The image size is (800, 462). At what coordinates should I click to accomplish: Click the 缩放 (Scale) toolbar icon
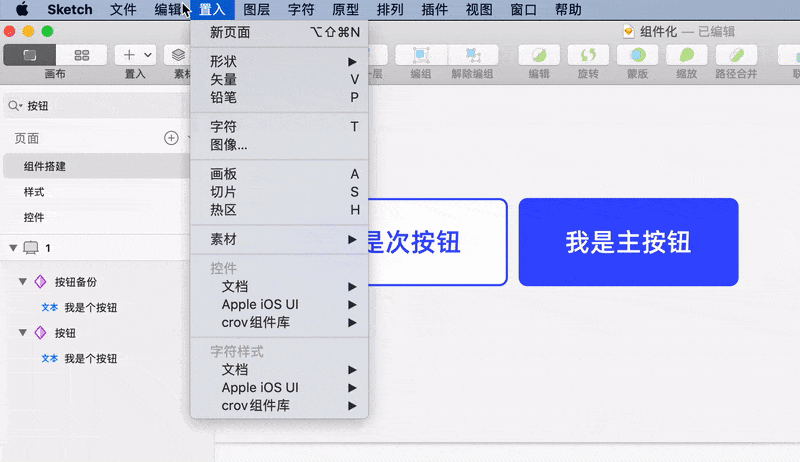(x=687, y=55)
